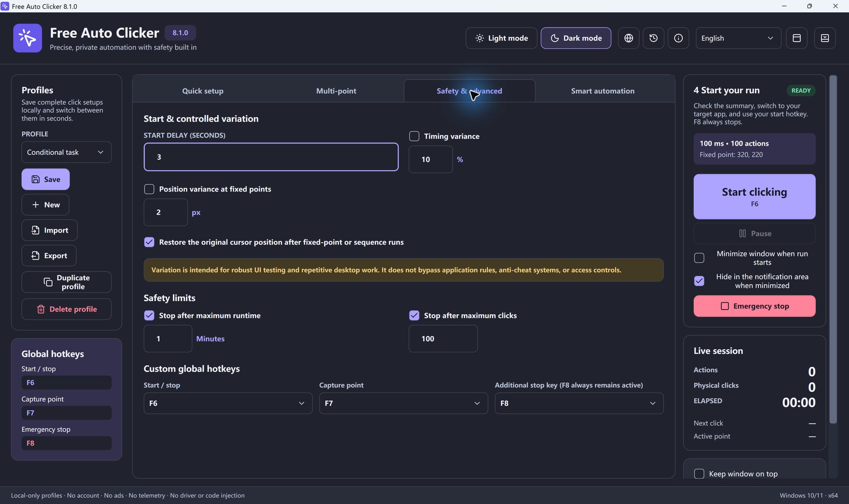
Task: Click the window layout icon button
Action: pyautogui.click(x=796, y=38)
